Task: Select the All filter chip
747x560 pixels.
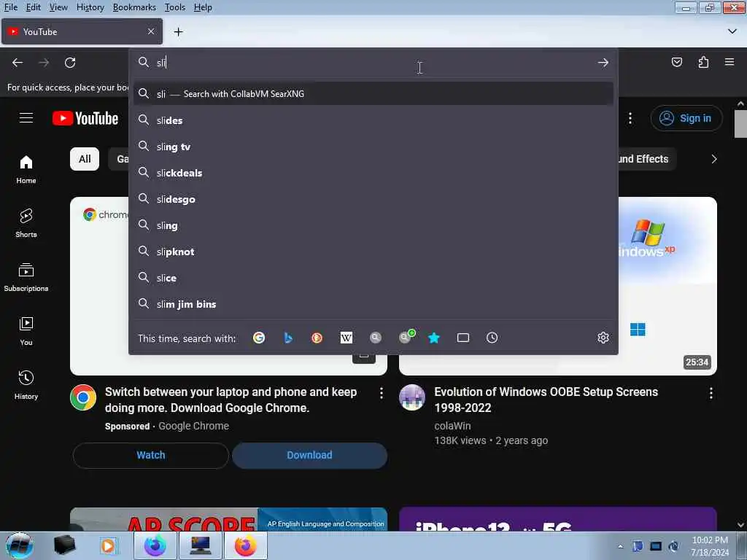Action: (85, 159)
